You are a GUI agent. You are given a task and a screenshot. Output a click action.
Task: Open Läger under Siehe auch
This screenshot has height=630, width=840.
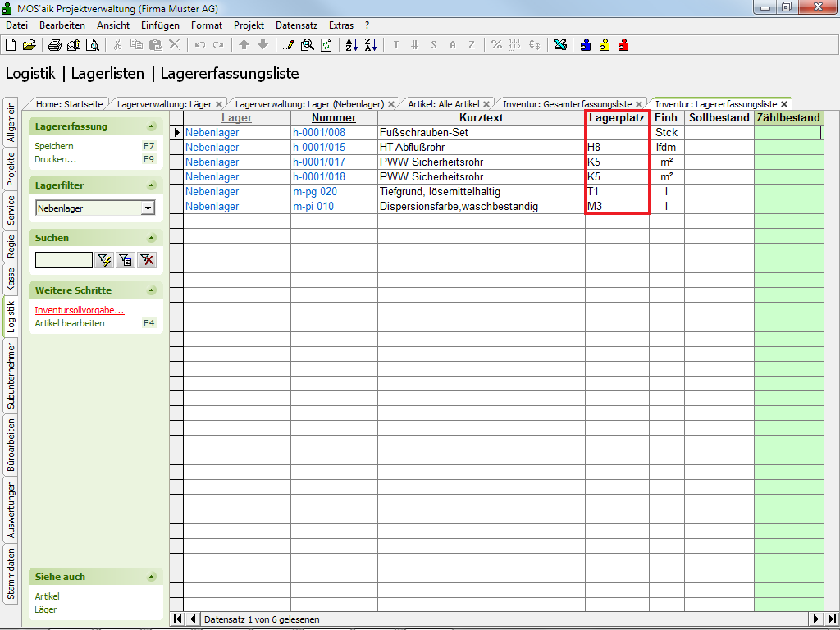point(46,609)
